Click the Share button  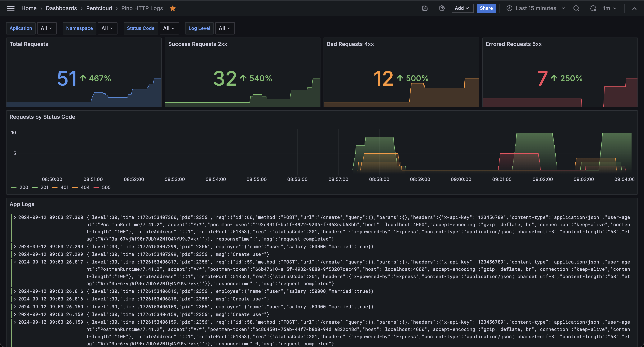486,8
